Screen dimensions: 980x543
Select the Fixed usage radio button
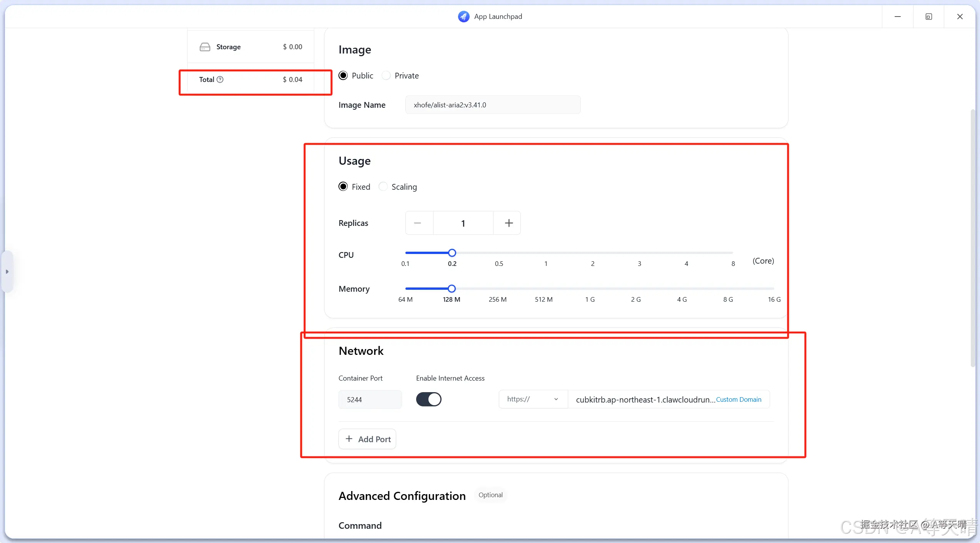click(343, 187)
